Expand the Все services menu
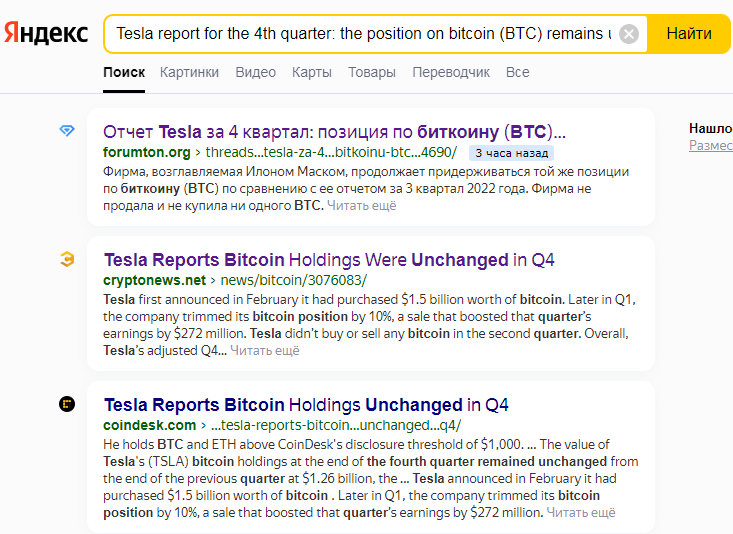Screen dimensions: 733x534 tap(517, 72)
